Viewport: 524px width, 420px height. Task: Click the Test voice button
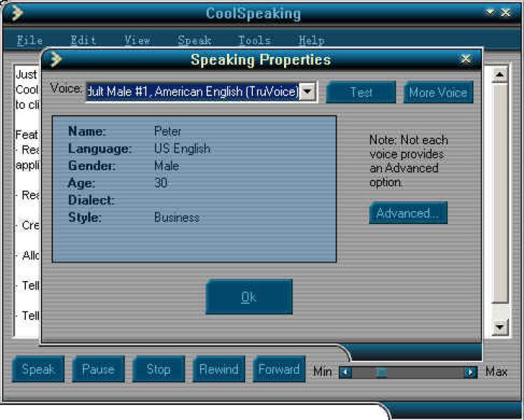(361, 92)
